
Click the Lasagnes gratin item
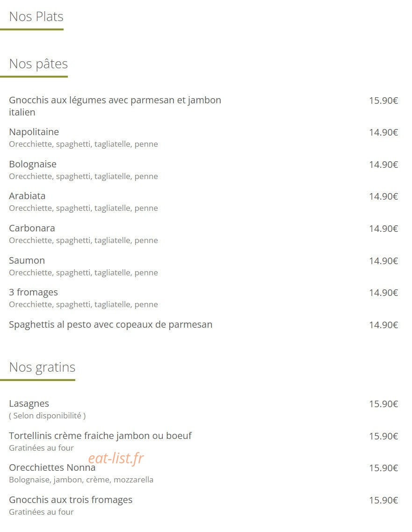(29, 404)
